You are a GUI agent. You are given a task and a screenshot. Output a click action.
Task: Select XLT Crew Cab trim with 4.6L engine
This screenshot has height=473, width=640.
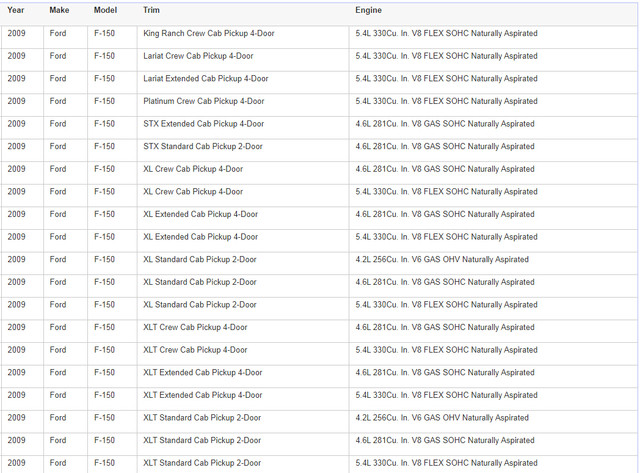(195, 327)
